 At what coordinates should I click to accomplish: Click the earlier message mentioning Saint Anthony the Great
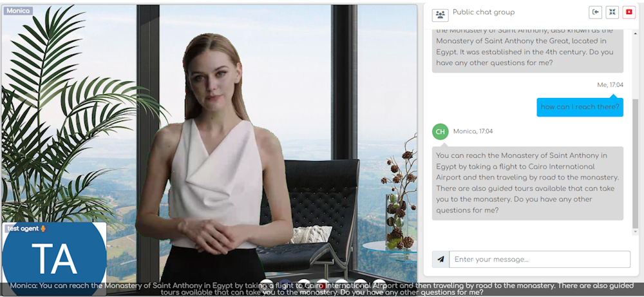[x=528, y=52]
